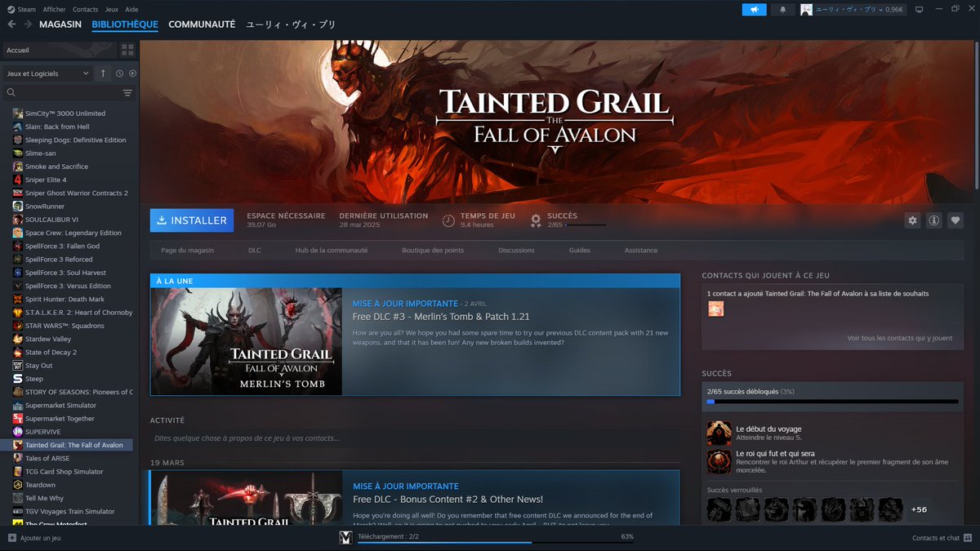The height and width of the screenshot is (551, 980).
Task: Open game info icon
Action: pyautogui.click(x=934, y=220)
